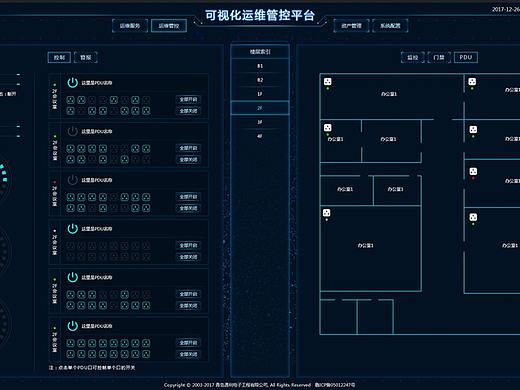Toggle power icon of the fourth PDU panel
This screenshot has height=390, width=520.
click(72, 229)
